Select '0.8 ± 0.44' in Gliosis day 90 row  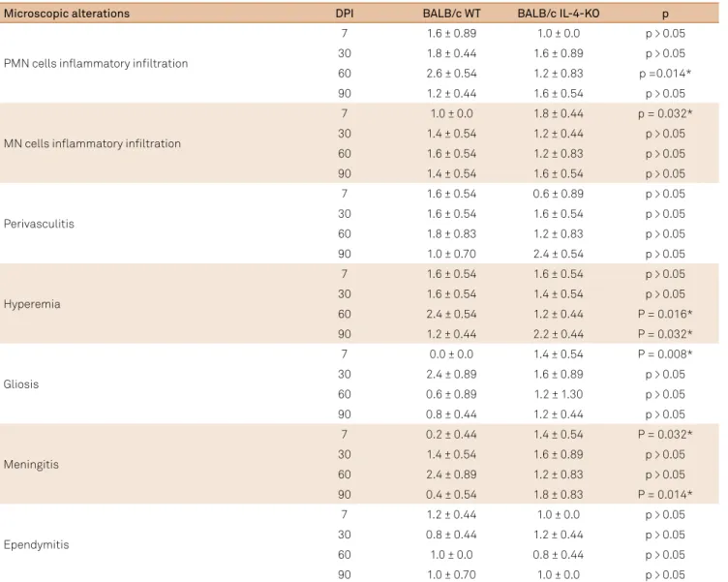coord(451,414)
